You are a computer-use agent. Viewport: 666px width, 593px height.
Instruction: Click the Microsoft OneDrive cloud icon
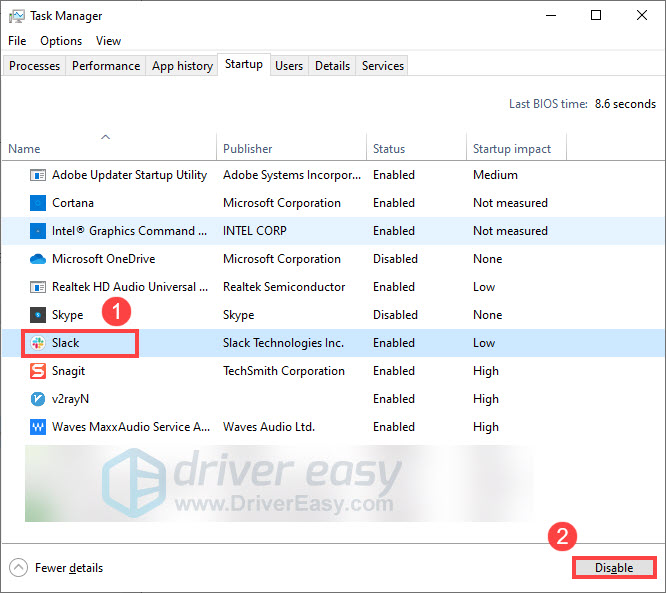click(x=38, y=259)
